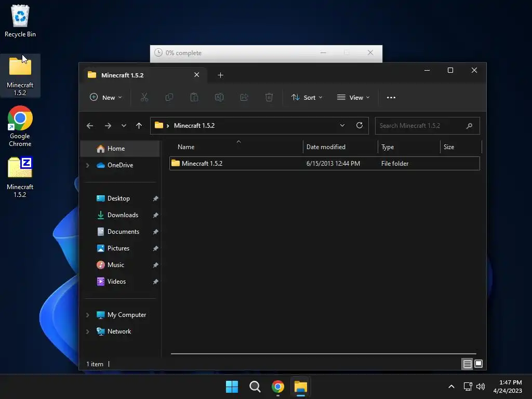
Task: Add a new Explorer tab
Action: point(220,75)
